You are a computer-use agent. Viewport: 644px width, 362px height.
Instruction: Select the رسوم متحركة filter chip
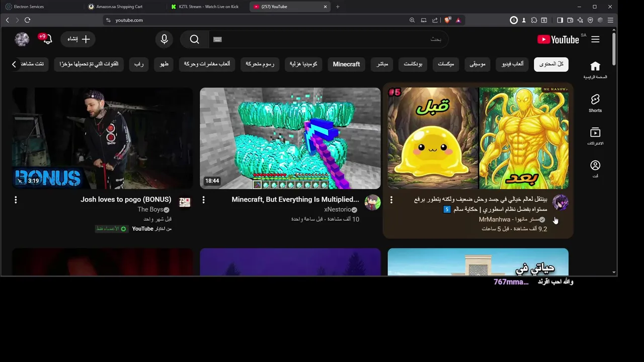[260, 64]
